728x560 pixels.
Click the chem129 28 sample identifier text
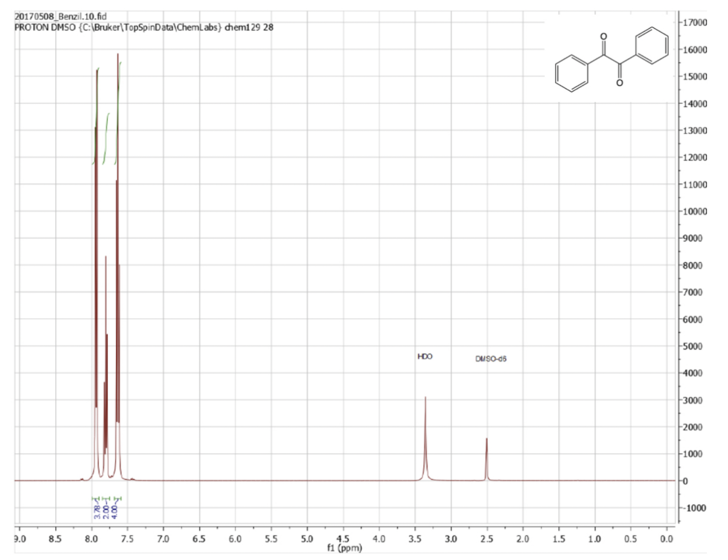click(x=248, y=28)
